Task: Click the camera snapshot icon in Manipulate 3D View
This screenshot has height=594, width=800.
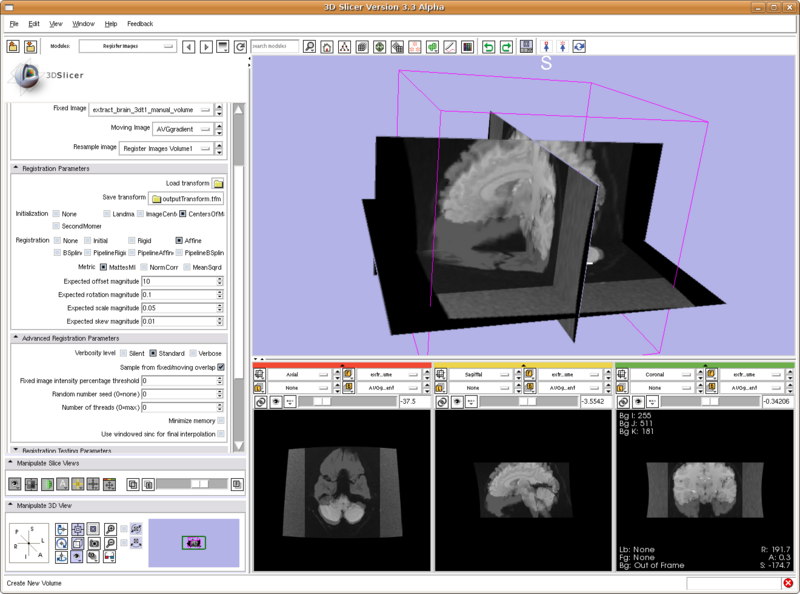Action: (93, 543)
